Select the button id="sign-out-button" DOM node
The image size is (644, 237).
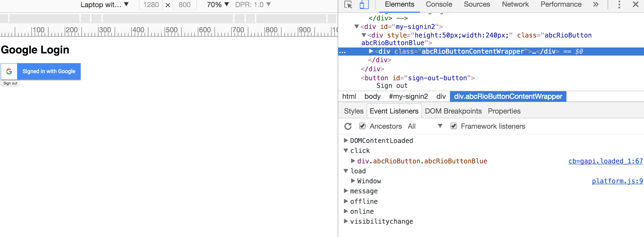pos(418,78)
